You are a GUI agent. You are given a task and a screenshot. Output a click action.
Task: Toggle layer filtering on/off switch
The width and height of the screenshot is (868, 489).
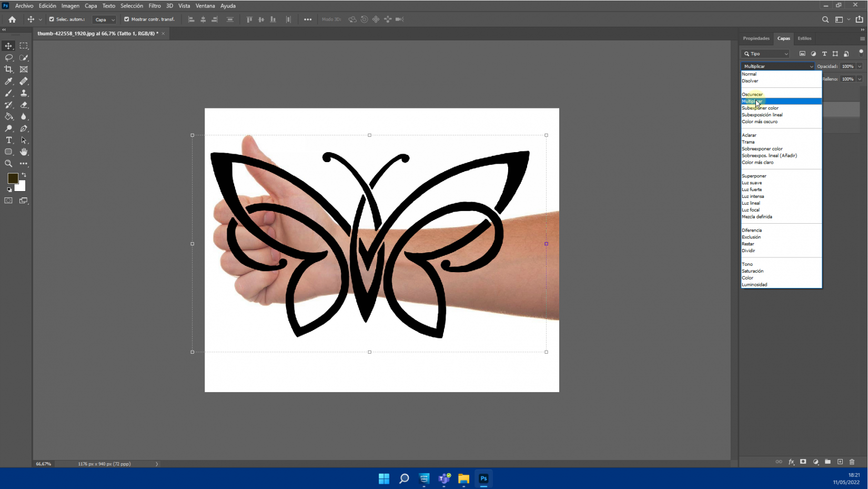pyautogui.click(x=861, y=53)
